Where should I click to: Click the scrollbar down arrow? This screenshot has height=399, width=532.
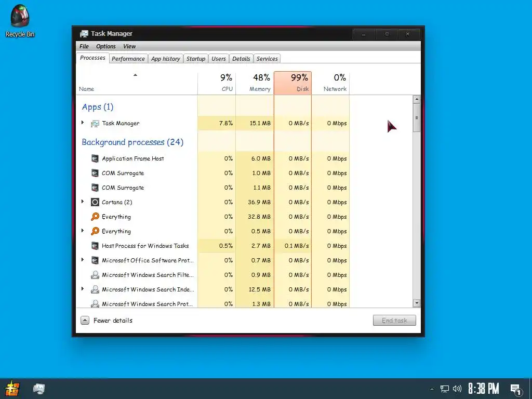[x=417, y=303]
